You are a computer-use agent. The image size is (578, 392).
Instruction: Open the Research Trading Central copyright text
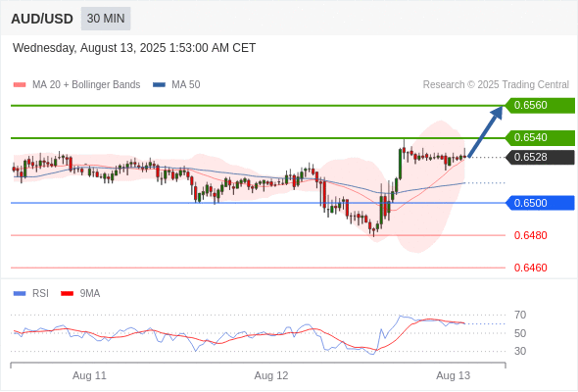[496, 85]
